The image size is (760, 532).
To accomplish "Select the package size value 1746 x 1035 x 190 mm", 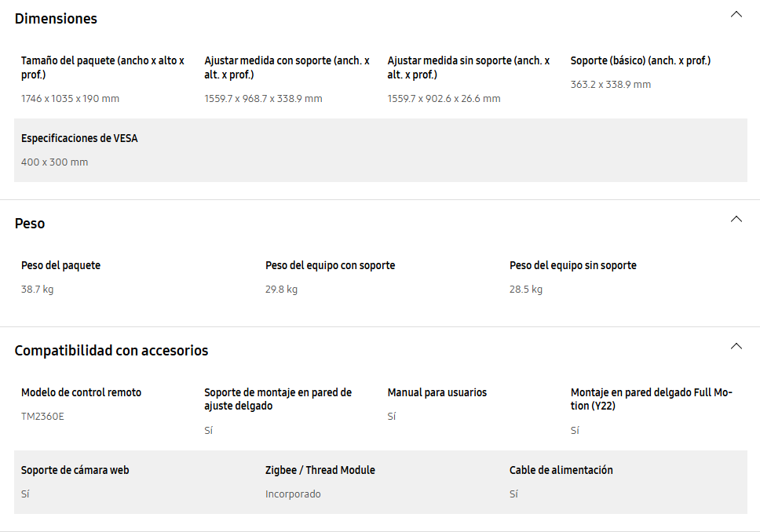I will tap(70, 98).
